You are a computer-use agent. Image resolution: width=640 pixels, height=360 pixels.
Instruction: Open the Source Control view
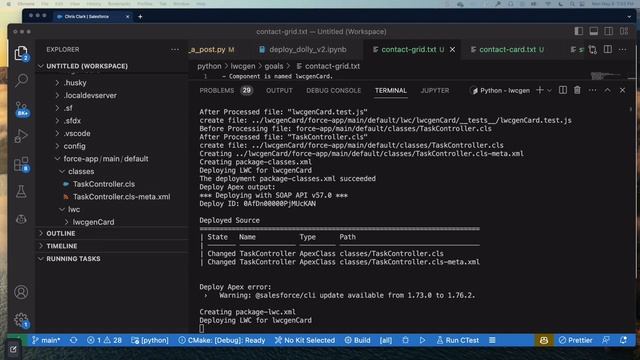coord(21,109)
